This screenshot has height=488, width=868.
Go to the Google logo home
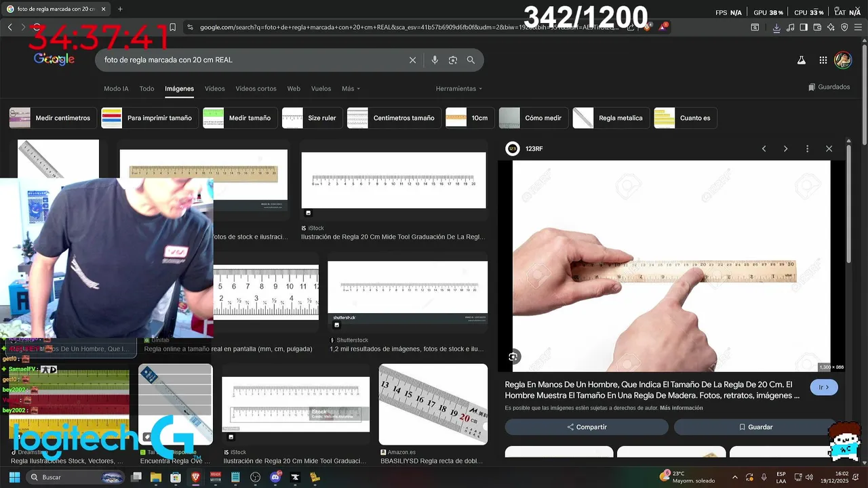click(x=54, y=60)
